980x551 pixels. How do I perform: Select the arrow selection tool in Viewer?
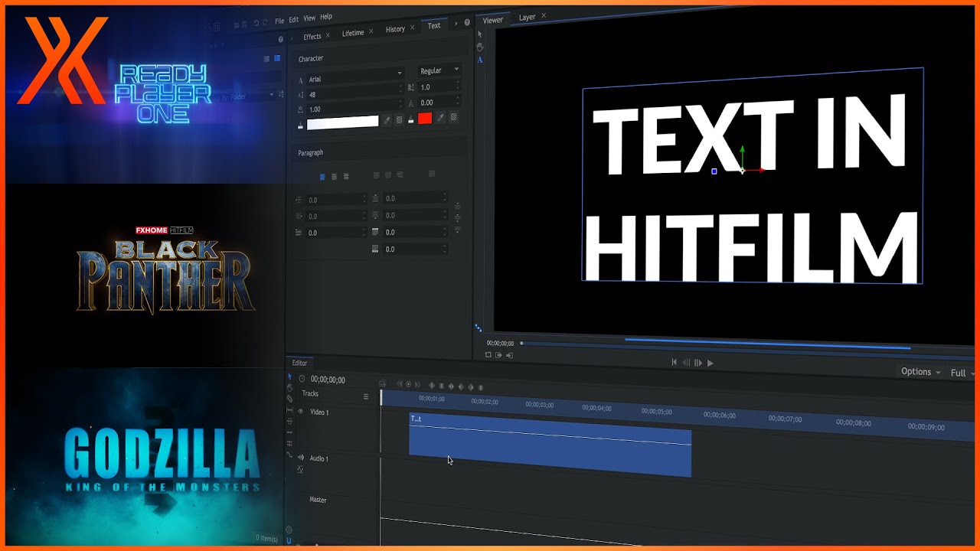pos(480,34)
